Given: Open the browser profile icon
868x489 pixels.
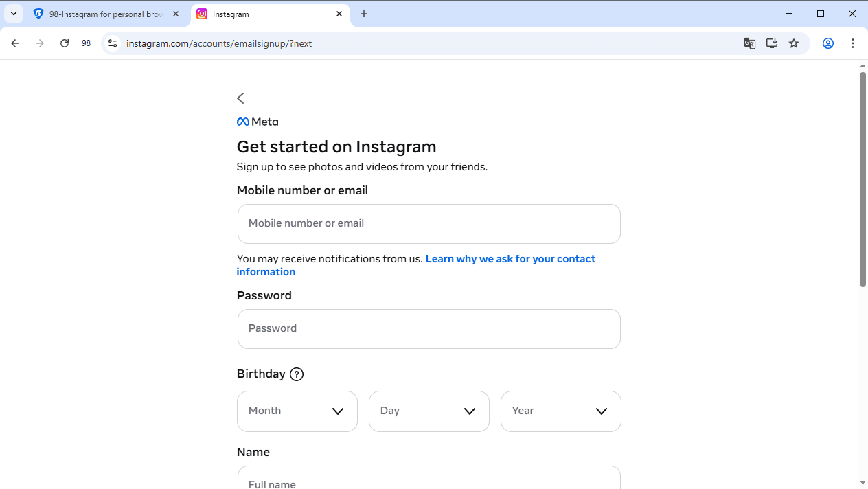Looking at the screenshot, I should click(827, 43).
